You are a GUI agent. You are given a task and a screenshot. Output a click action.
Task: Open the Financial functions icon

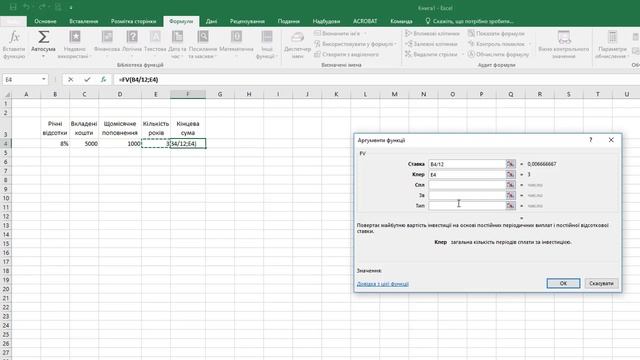coord(107,37)
